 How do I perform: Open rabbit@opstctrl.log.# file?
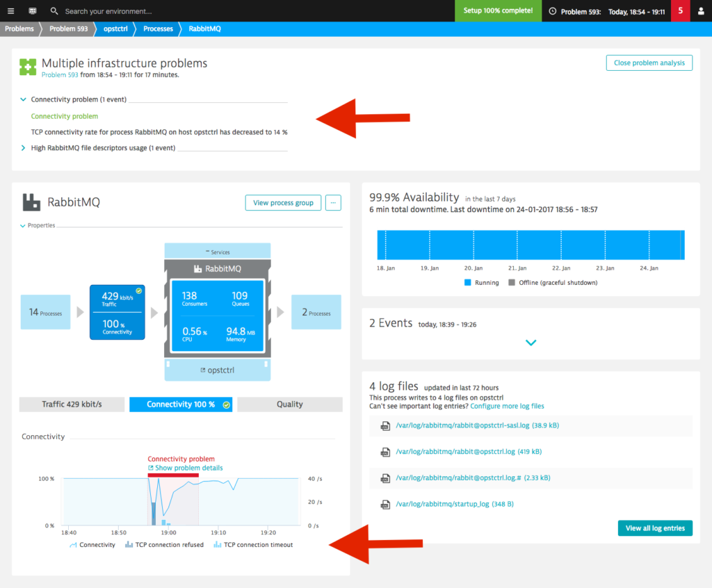[473, 477]
